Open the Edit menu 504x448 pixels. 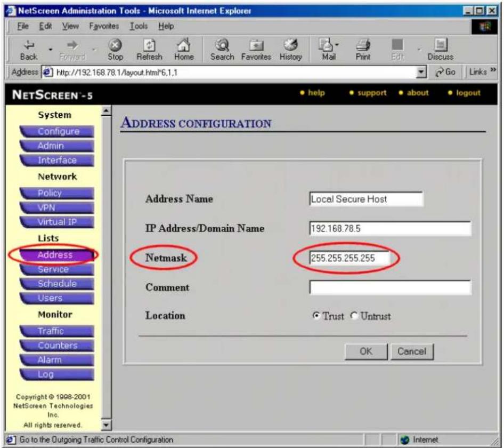point(45,26)
